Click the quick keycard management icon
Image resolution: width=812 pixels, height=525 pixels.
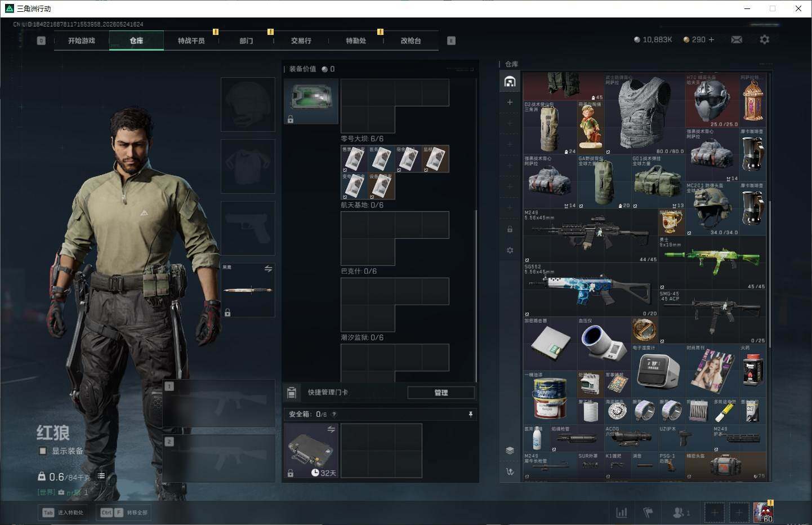click(292, 392)
